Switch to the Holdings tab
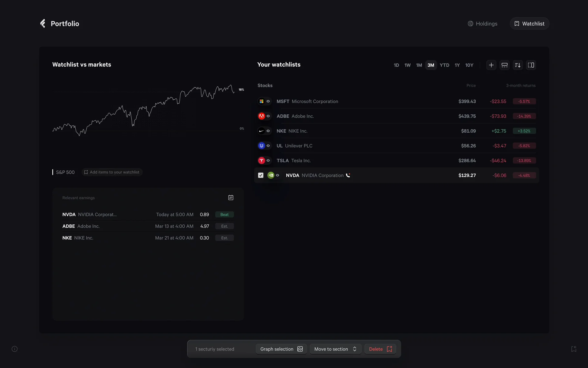This screenshot has width=588, height=368. [482, 24]
